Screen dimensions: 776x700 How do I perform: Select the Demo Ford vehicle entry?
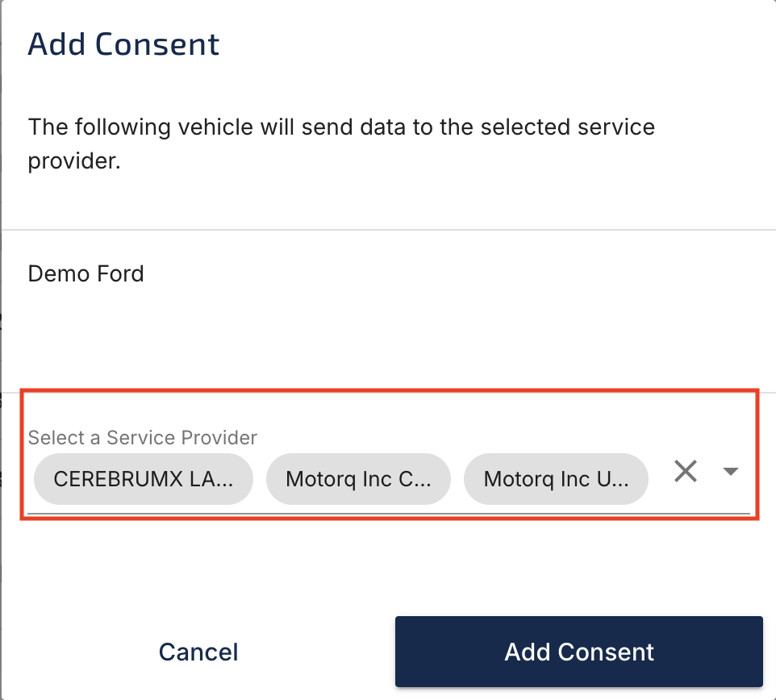pyautogui.click(x=86, y=274)
